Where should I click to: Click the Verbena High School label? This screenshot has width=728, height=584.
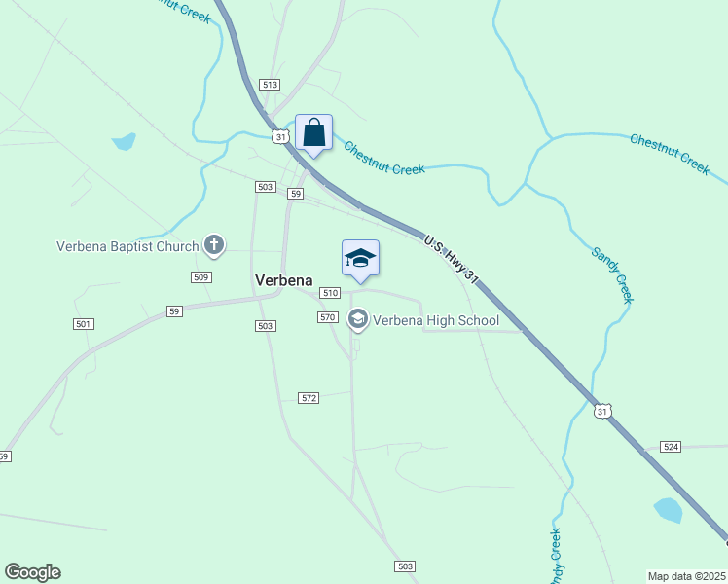[436, 320]
